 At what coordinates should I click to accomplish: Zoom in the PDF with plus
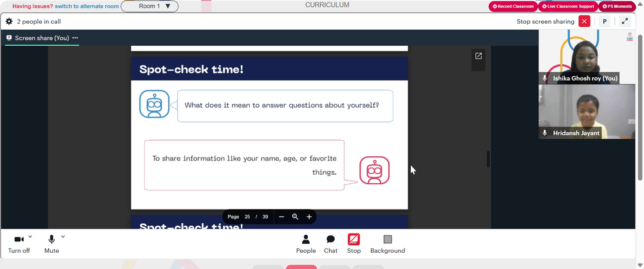[x=309, y=217]
